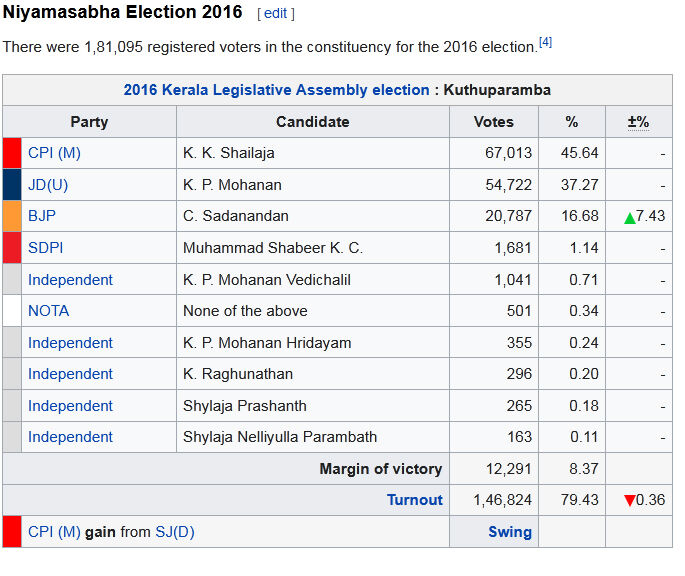The height and width of the screenshot is (576, 685).
Task: Visit the BJP party page link
Action: [42, 216]
